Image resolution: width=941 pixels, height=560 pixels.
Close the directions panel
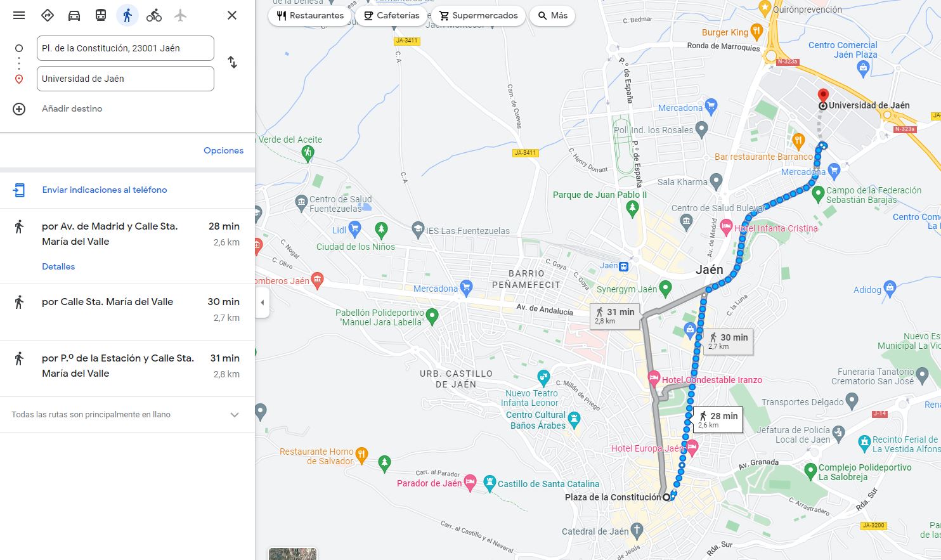[x=232, y=15]
